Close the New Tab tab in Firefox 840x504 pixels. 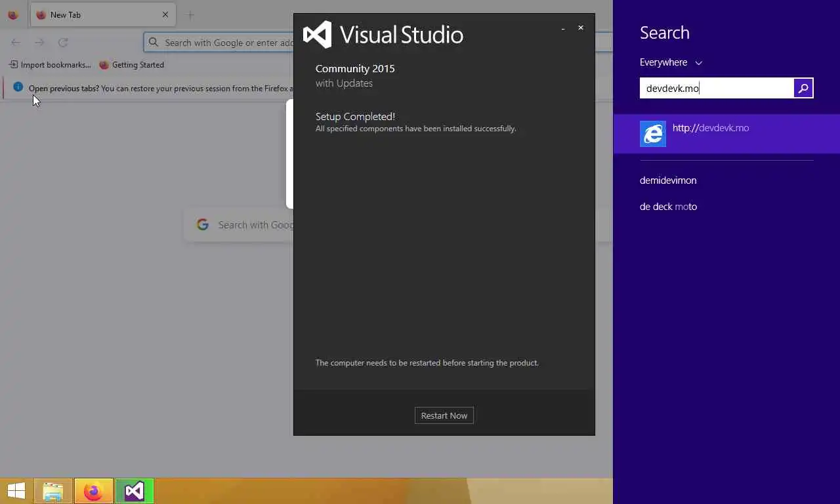click(x=165, y=14)
